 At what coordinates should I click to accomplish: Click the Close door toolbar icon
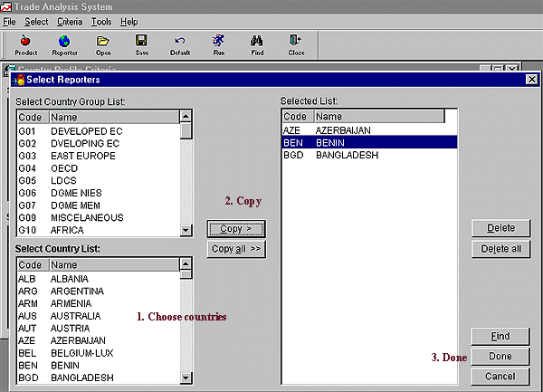coord(296,42)
